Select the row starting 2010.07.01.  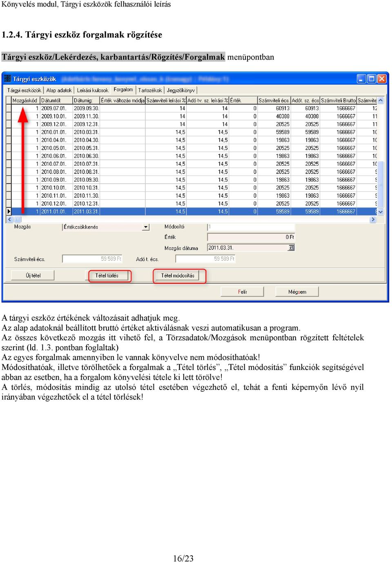tap(192, 164)
